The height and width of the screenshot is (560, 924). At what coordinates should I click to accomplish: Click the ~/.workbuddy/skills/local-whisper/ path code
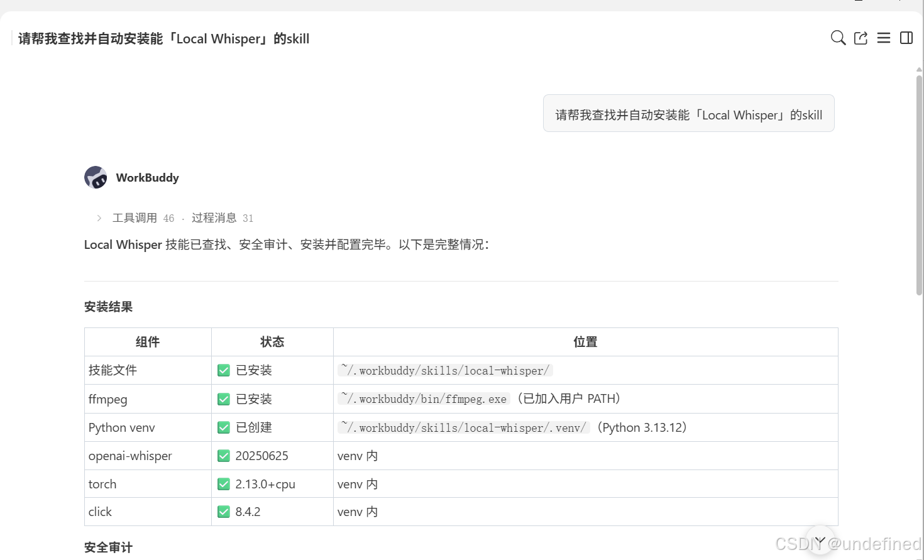click(x=445, y=370)
